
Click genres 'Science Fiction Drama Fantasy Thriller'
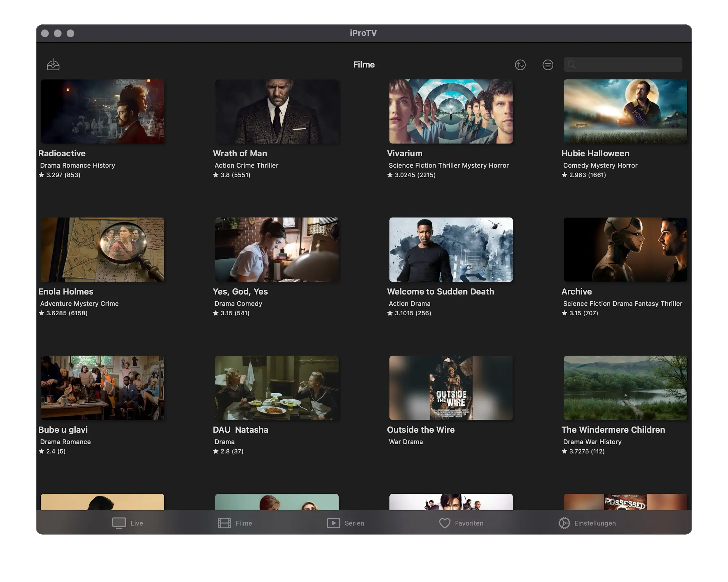pyautogui.click(x=623, y=304)
